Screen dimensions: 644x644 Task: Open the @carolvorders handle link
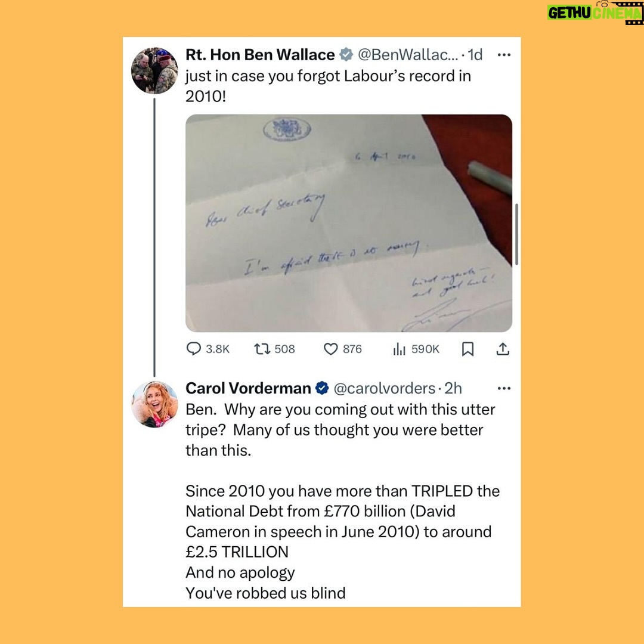pos(385,388)
